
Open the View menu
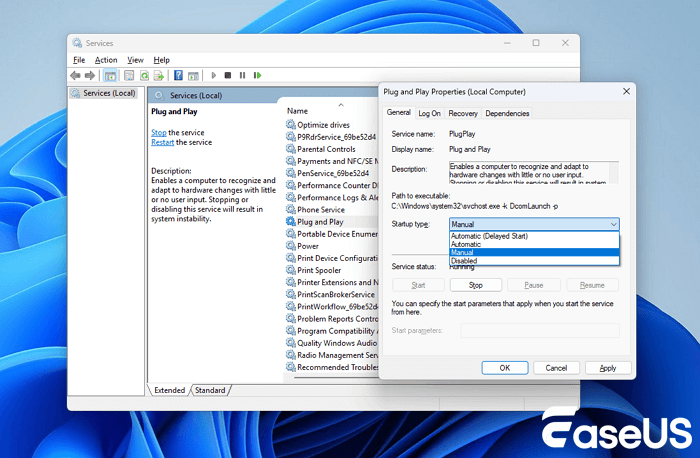[x=135, y=60]
